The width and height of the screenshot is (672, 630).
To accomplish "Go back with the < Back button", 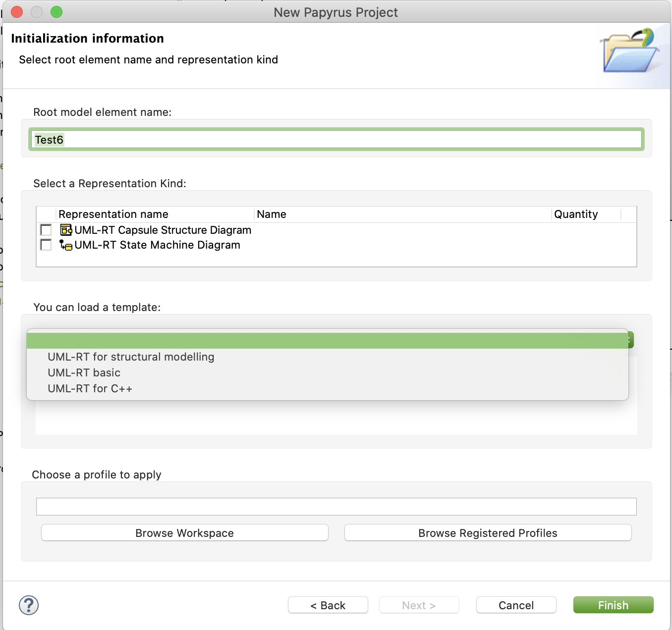I will coord(328,605).
